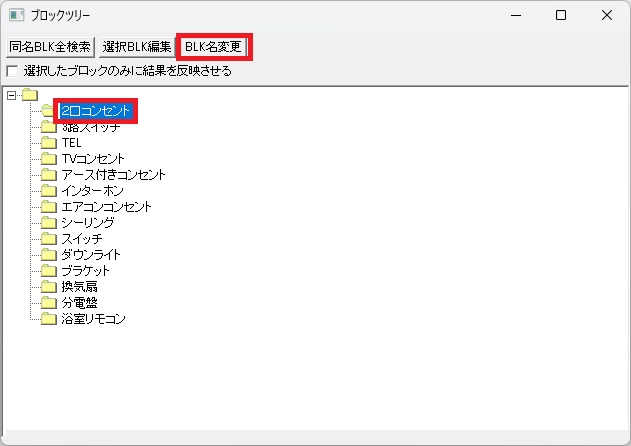Select the 3路スイッチ block
The image size is (631, 446).
[x=90, y=127]
